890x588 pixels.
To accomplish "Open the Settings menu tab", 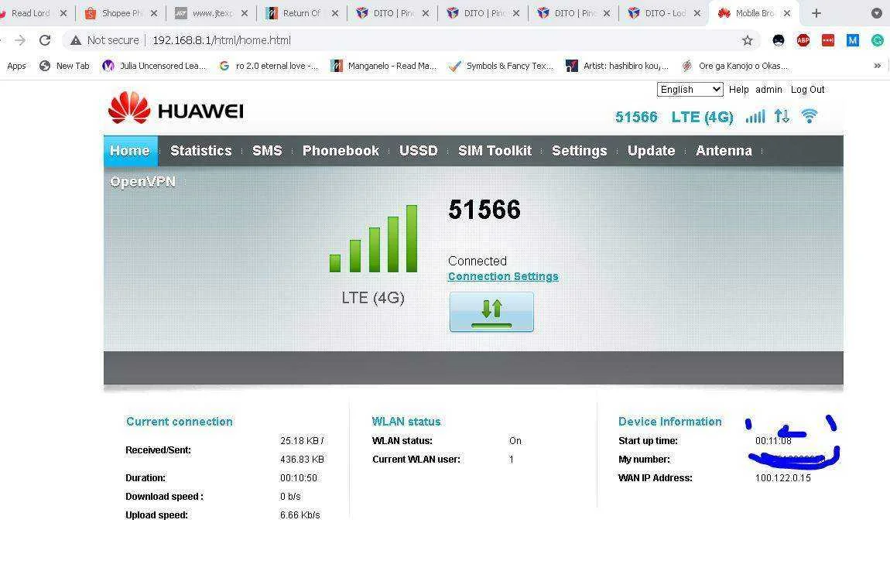I will click(x=580, y=150).
